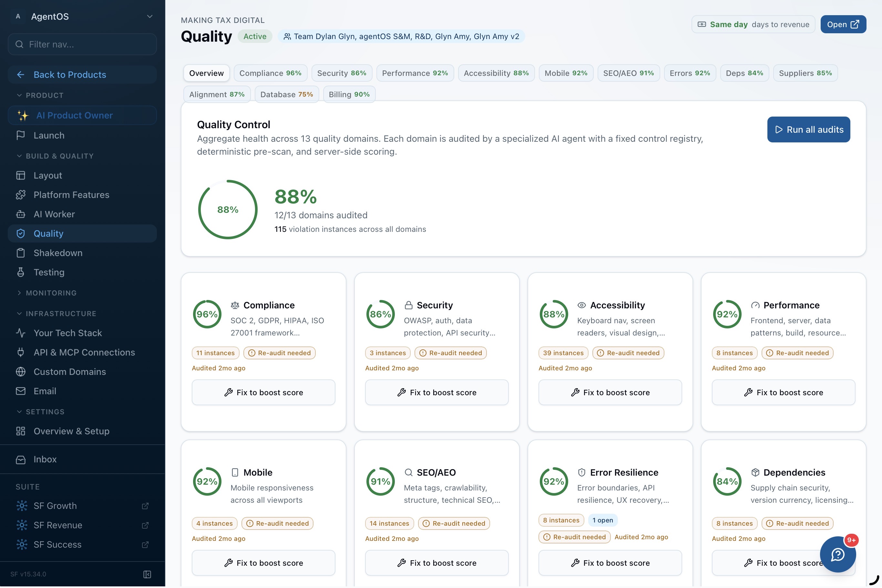The width and height of the screenshot is (882, 588).
Task: Switch to the Compliance 96% tab
Action: (270, 73)
